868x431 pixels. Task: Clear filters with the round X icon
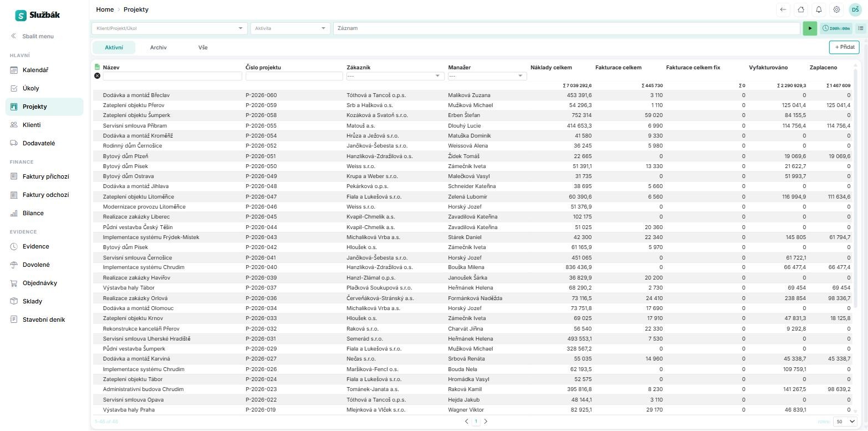click(97, 75)
